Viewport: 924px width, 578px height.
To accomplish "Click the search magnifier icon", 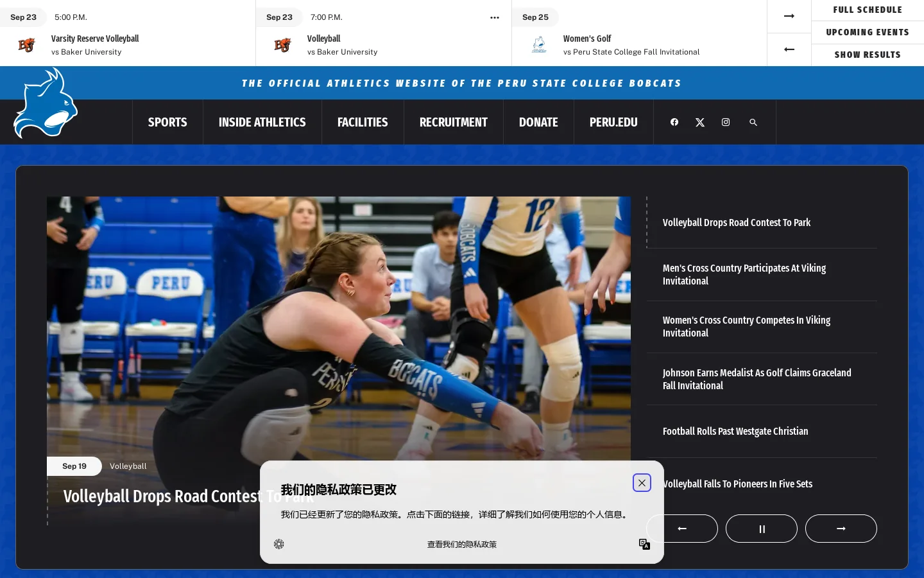I will click(x=753, y=122).
